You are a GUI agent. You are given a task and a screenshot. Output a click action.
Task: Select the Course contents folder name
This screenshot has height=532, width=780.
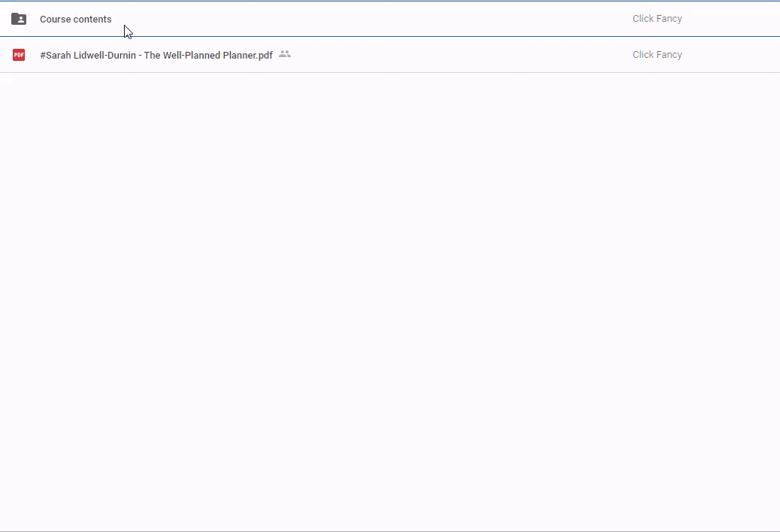(76, 20)
